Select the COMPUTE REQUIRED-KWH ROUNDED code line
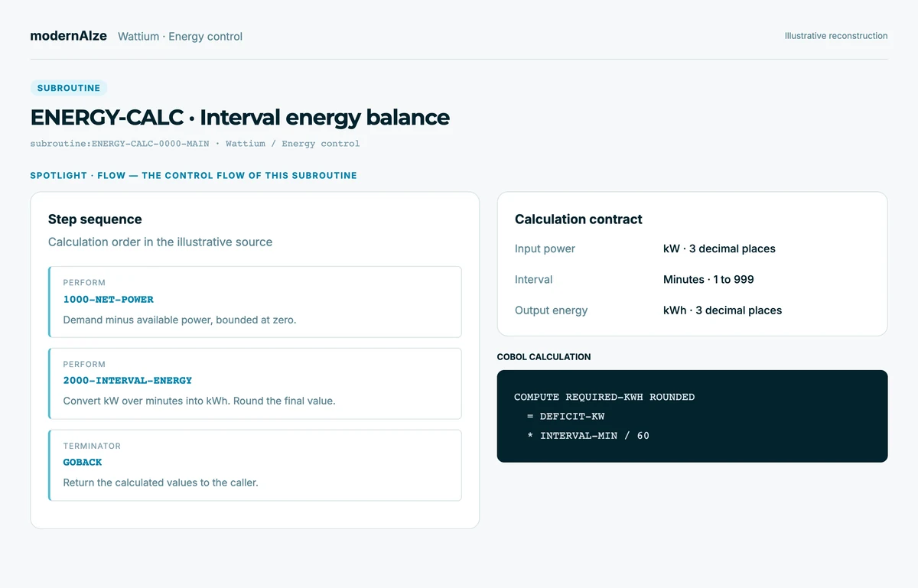The height and width of the screenshot is (588, 918). pos(604,397)
